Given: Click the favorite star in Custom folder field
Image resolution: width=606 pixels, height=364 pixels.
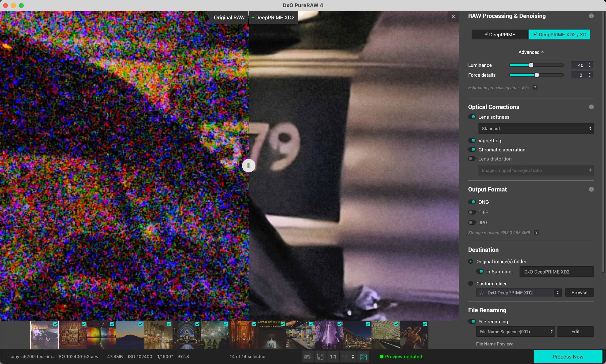Looking at the screenshot, I should 481,293.
